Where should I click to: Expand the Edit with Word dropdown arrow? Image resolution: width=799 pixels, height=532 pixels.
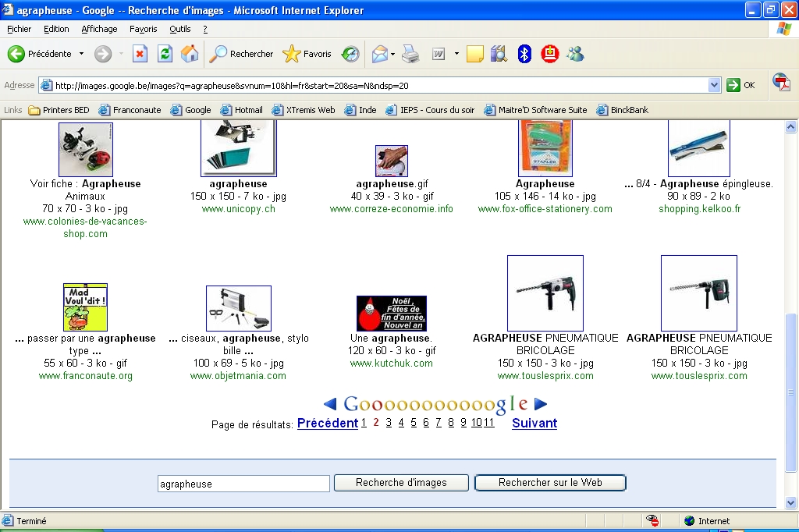click(456, 54)
